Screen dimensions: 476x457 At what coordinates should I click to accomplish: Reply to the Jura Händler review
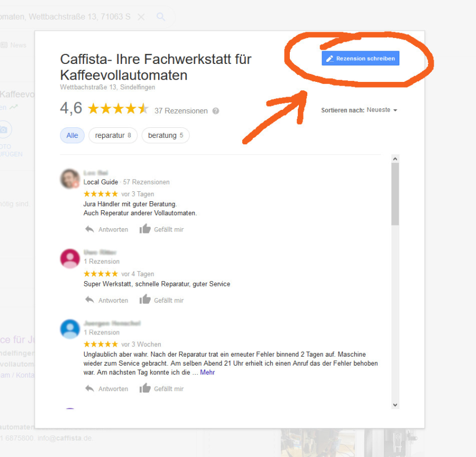106,229
